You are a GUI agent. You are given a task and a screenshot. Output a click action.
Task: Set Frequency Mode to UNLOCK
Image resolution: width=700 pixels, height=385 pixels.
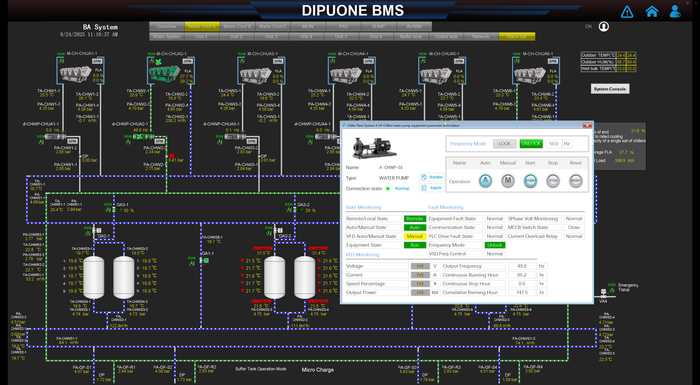click(x=531, y=144)
